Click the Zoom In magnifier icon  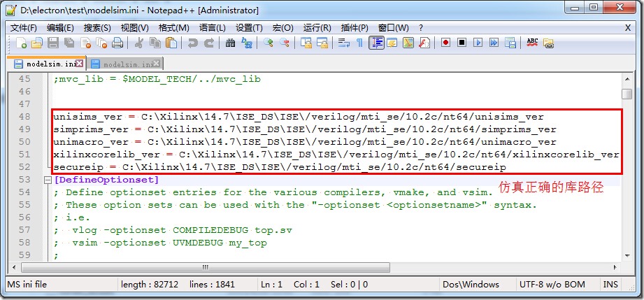click(x=269, y=43)
